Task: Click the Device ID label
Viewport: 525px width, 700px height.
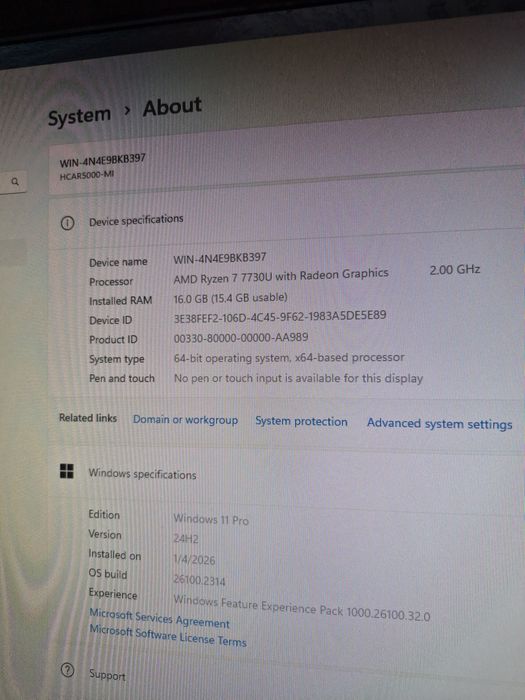Action: coord(110,320)
